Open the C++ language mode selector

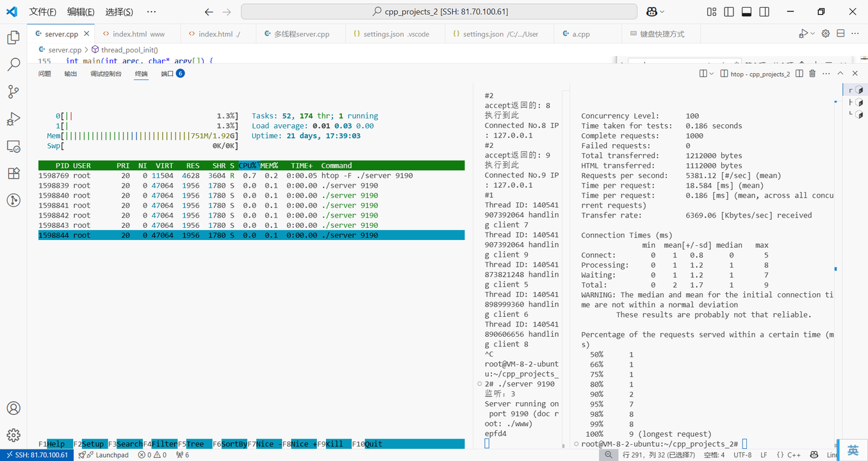pos(794,455)
